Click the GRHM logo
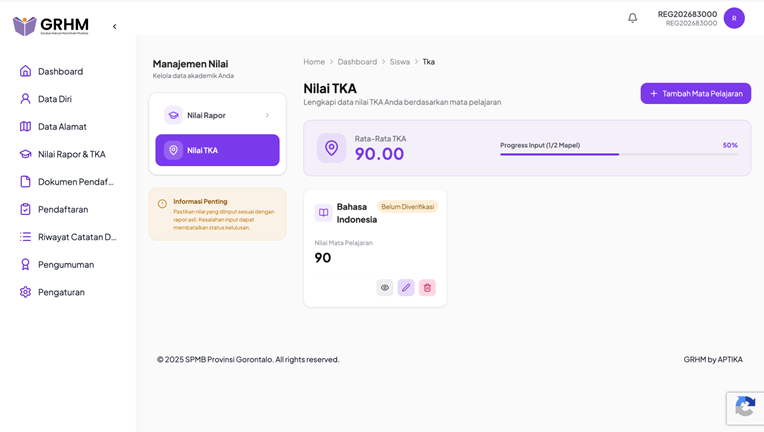Image resolution: width=764 pixels, height=432 pixels. (51, 25)
